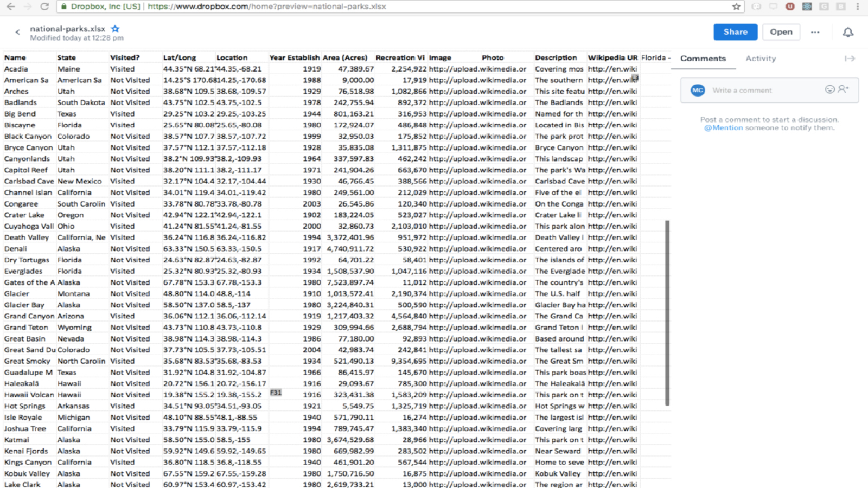Open the G browser extension
Image resolution: width=868 pixels, height=488 pixels.
pos(824,7)
